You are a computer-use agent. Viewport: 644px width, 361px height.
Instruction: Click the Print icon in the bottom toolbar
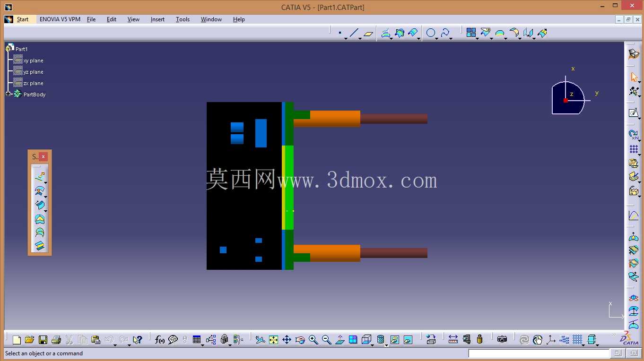pos(56,339)
